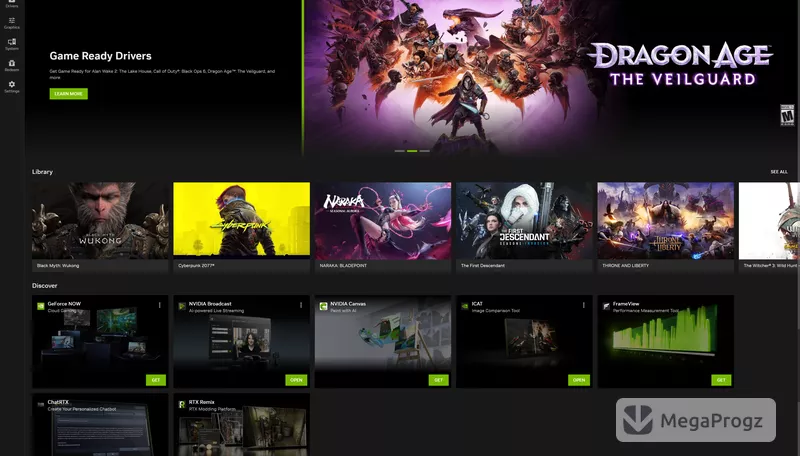Screen dimensions: 800x456
Task: Click 'Performance Measurement Tool' subtitle text
Action: (x=646, y=311)
